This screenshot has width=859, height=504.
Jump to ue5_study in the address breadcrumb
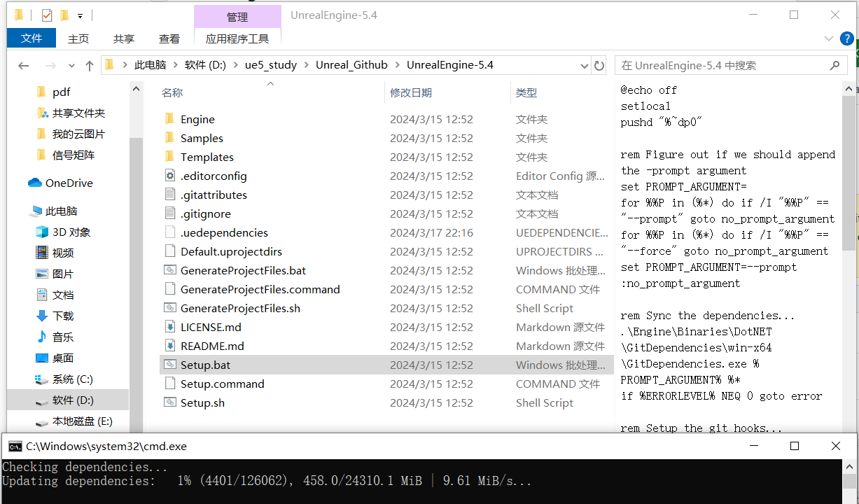click(271, 65)
